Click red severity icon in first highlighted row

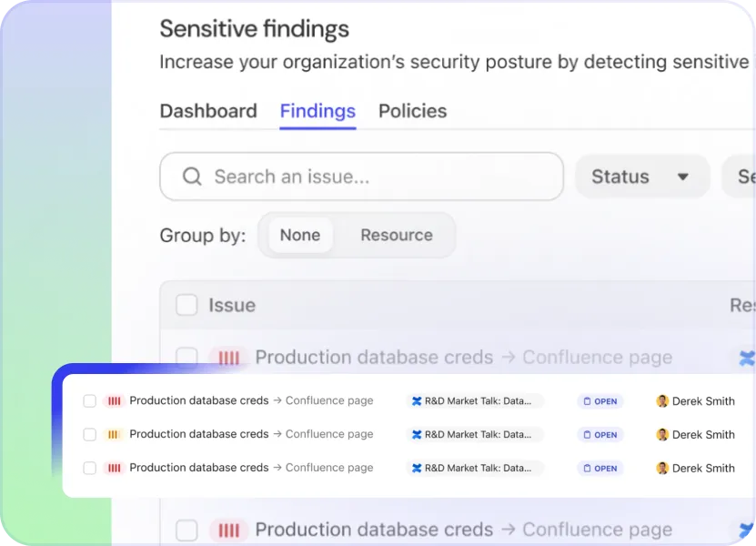click(x=115, y=400)
